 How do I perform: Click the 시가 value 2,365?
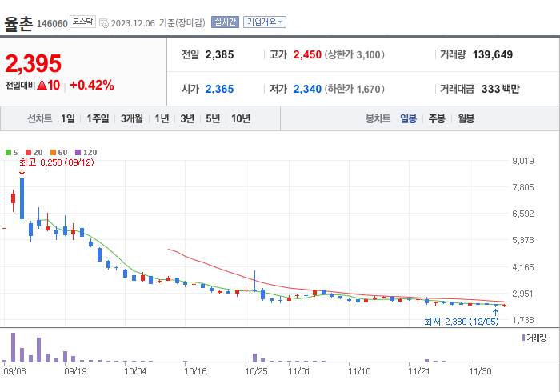point(219,89)
